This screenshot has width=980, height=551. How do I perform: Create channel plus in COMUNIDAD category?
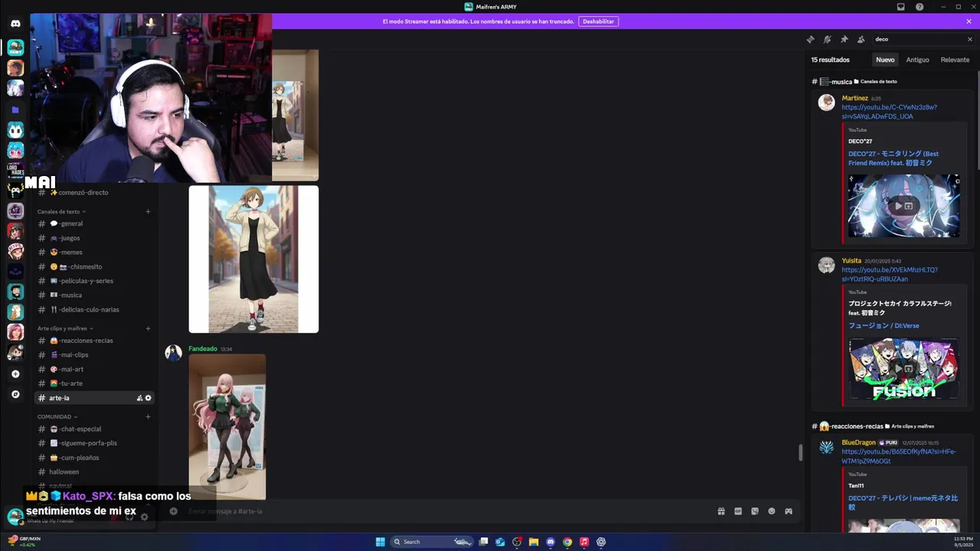[148, 416]
